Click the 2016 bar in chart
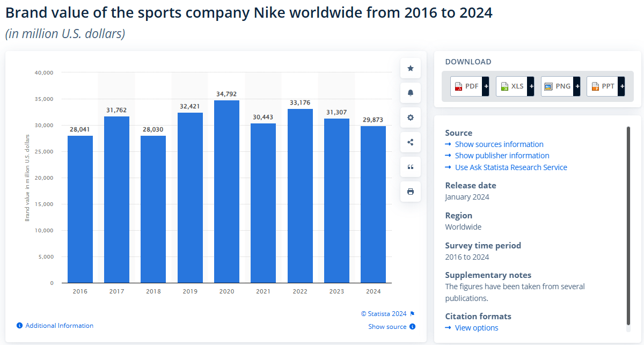The width and height of the screenshot is (644, 345). (80, 209)
